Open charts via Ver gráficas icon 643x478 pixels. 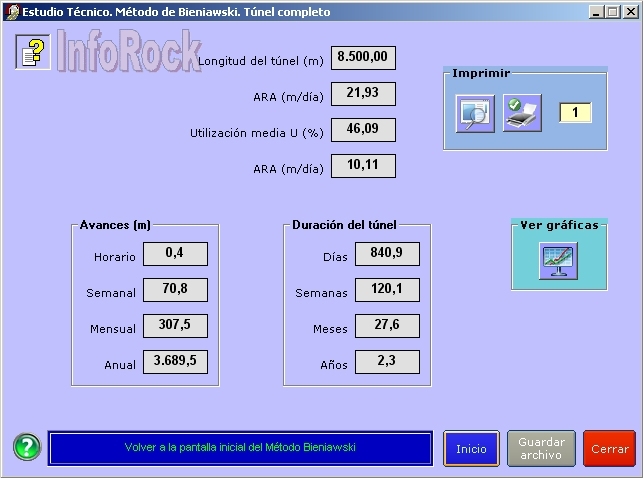(557, 260)
